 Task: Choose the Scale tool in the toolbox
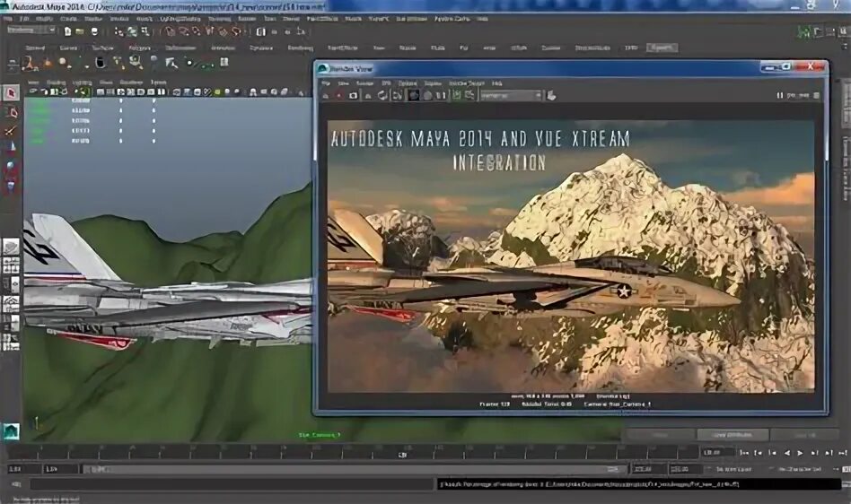tap(11, 187)
